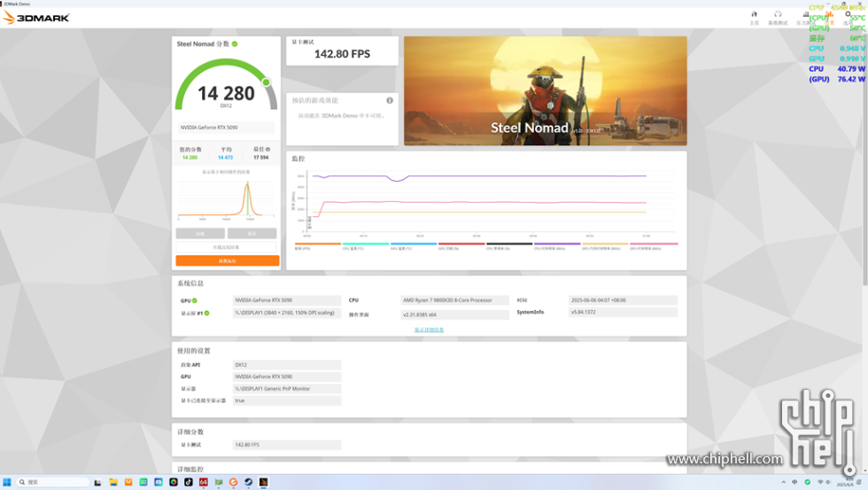Open the 3DMark taskbar icon
The height and width of the screenshot is (490, 868).
tap(264, 482)
